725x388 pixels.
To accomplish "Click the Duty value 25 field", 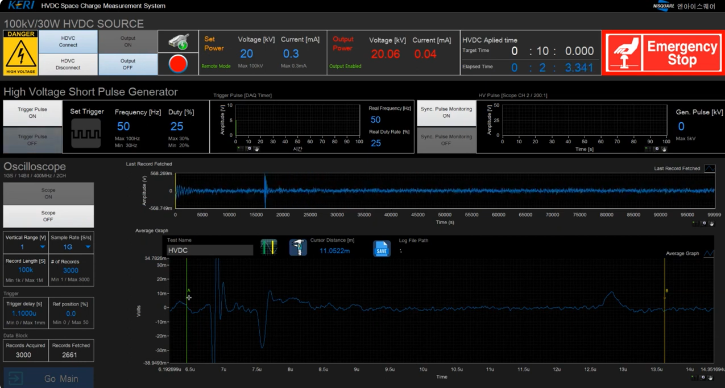I will (x=177, y=126).
